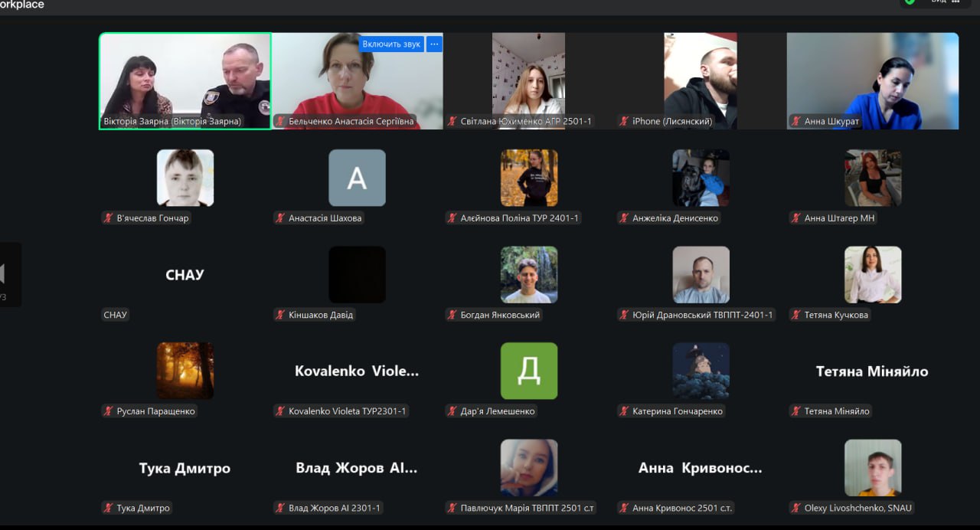Go to previous gallery page arrow
Screen dimensions: 980x530
click(4, 274)
